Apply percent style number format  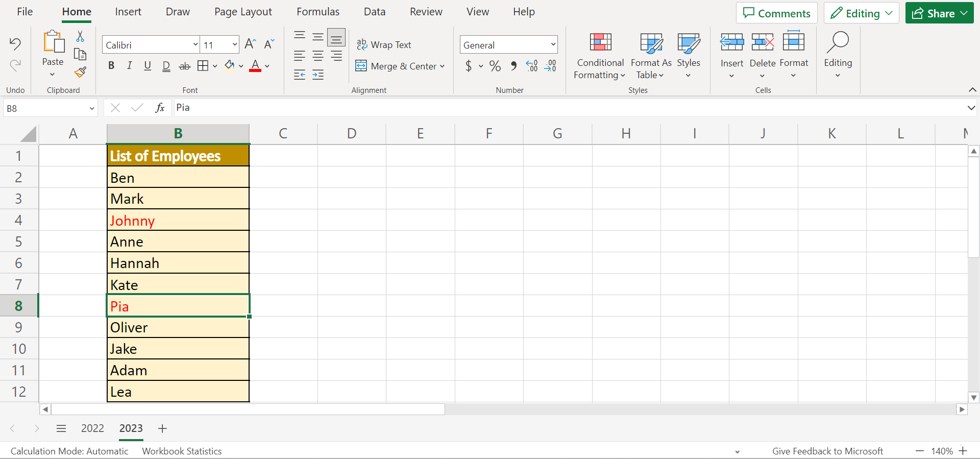495,66
